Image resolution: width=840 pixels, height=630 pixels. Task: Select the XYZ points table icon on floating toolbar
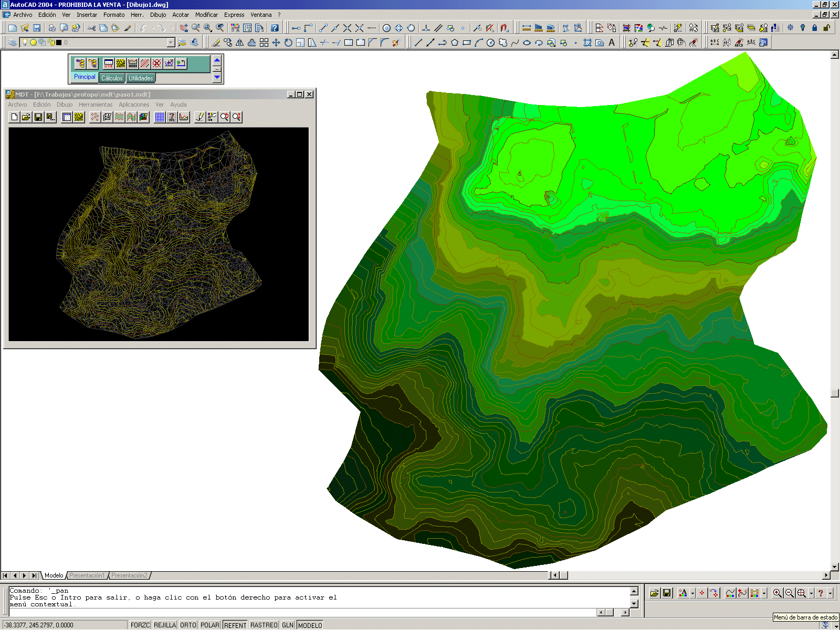coord(108,64)
